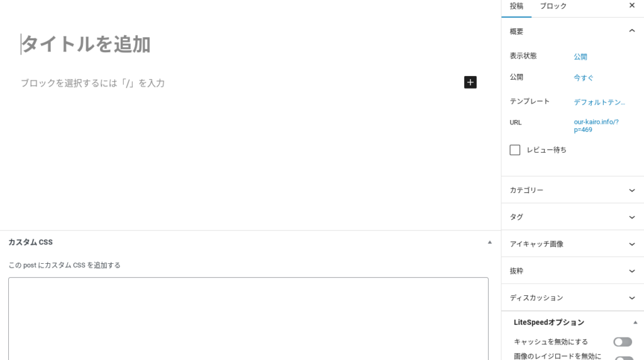The width and height of the screenshot is (644, 360).
Task: Collapse the LiteSpeedオプション panel triangle
Action: coord(635,322)
